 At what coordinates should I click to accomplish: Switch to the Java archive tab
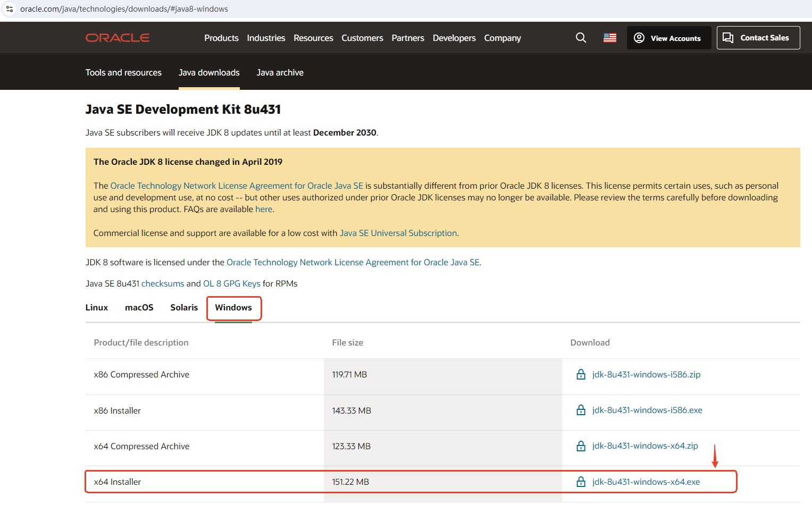[280, 72]
